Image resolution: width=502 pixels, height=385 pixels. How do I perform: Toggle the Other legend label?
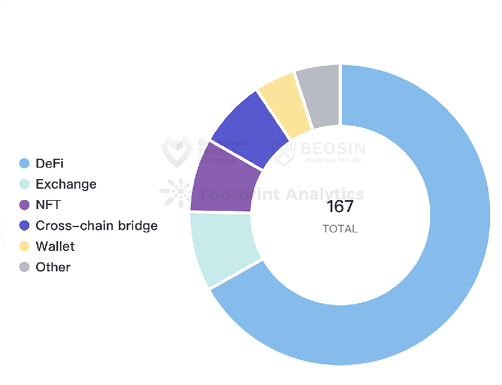[53, 267]
